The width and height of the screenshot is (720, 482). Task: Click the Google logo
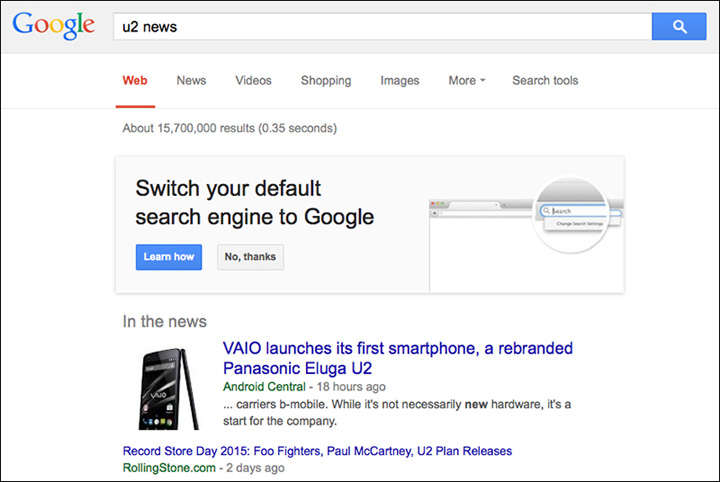[54, 27]
